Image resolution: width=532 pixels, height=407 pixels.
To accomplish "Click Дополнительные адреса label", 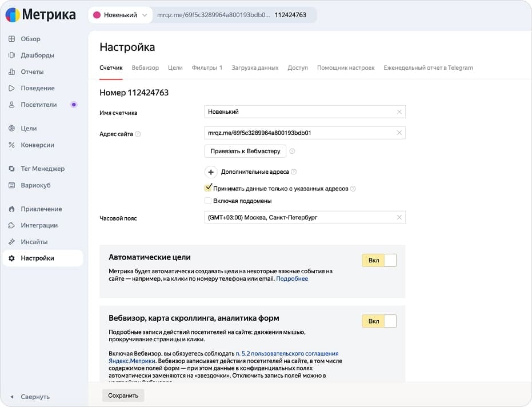I will click(x=255, y=171).
